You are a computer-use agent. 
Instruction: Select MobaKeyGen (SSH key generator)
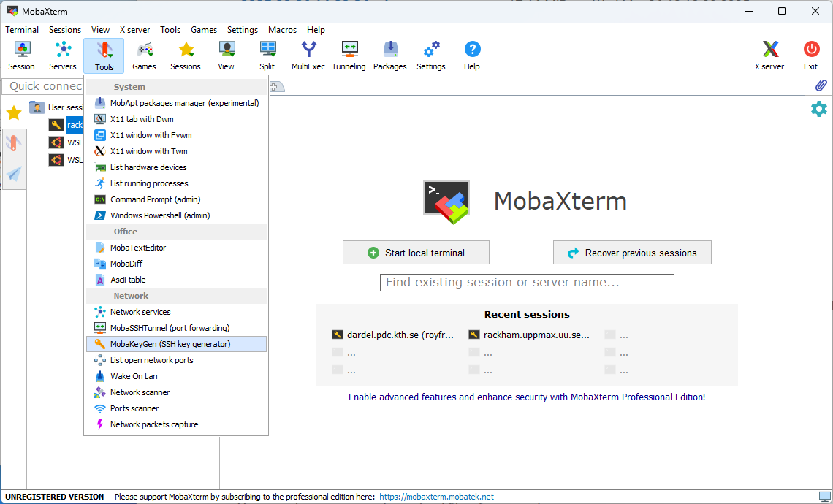[x=170, y=344]
